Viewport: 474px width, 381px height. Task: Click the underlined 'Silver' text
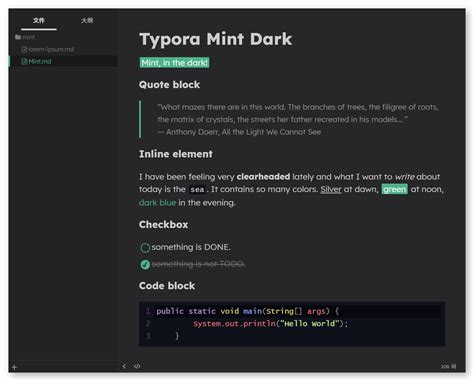(x=331, y=189)
